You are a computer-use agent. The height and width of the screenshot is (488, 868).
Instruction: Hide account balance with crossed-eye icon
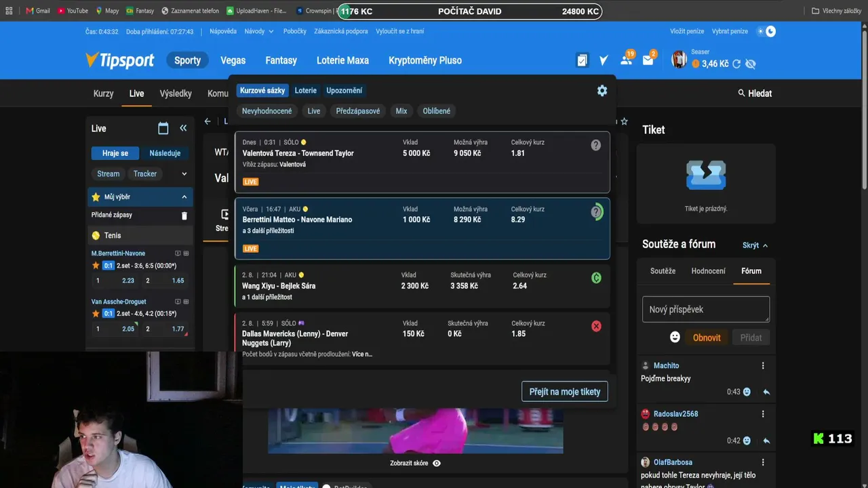[750, 64]
